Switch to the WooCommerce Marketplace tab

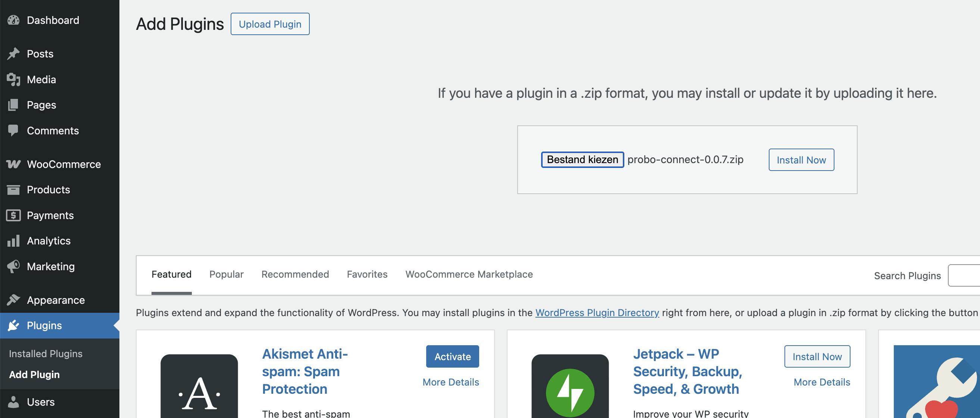pos(469,274)
